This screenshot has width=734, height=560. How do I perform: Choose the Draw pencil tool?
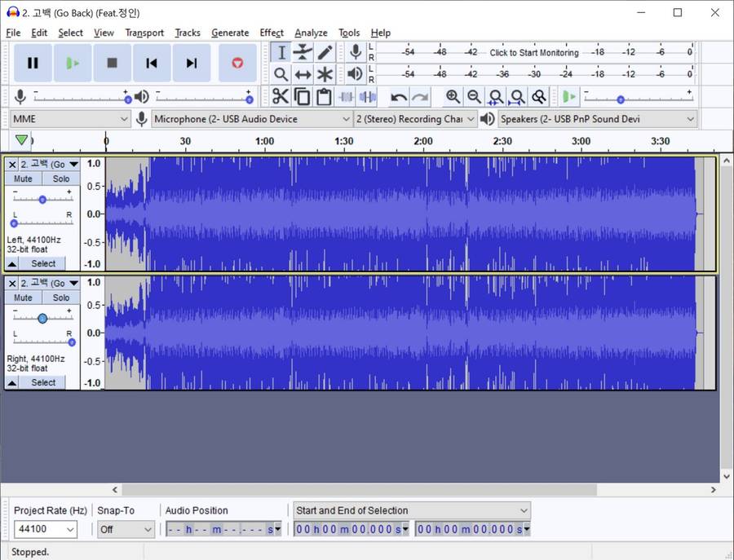(x=325, y=52)
